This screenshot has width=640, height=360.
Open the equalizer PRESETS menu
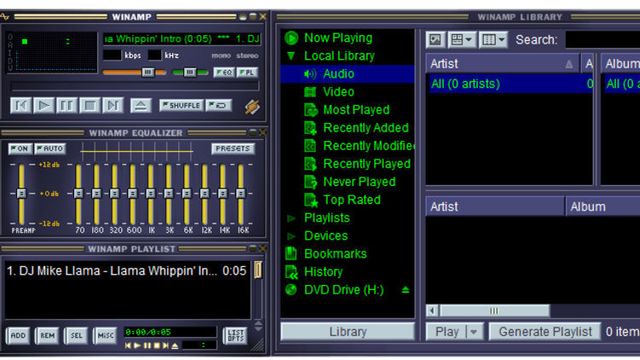(x=233, y=149)
